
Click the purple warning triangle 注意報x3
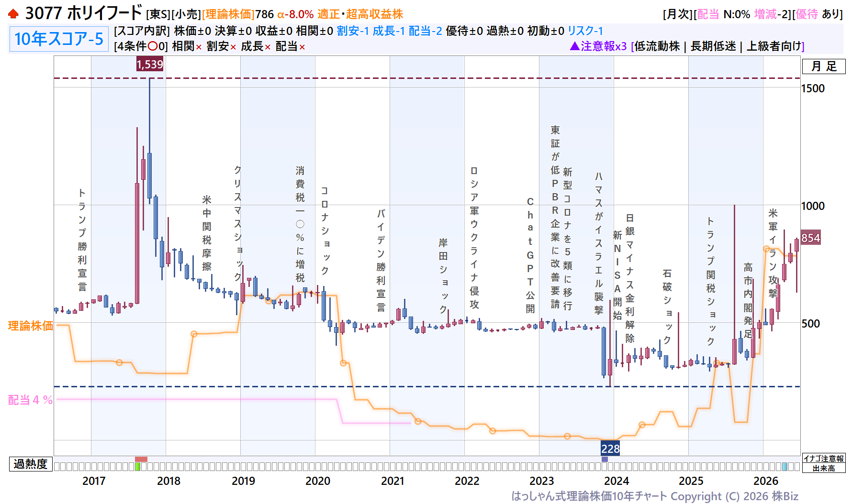[x=598, y=46]
